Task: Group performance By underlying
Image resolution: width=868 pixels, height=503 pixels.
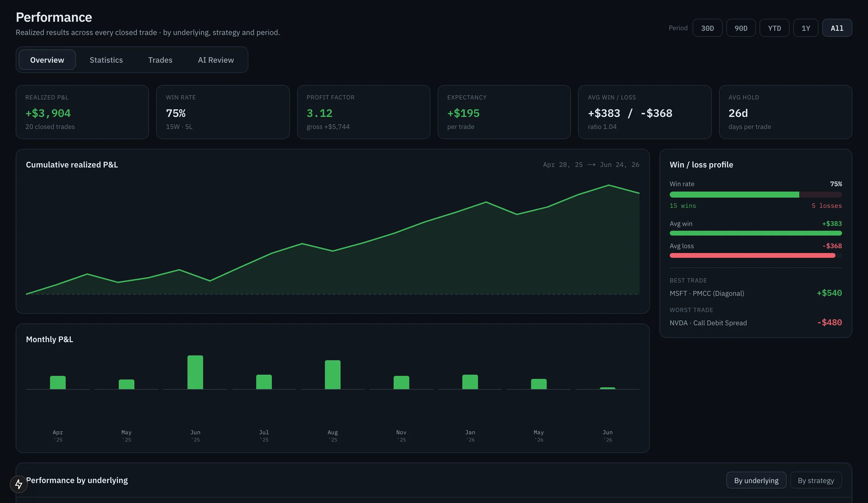Action: point(756,480)
